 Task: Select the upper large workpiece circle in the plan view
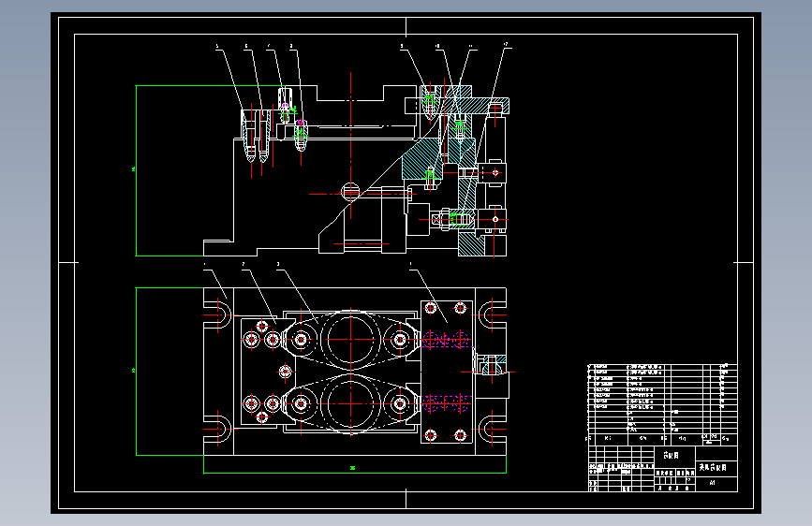click(x=350, y=339)
